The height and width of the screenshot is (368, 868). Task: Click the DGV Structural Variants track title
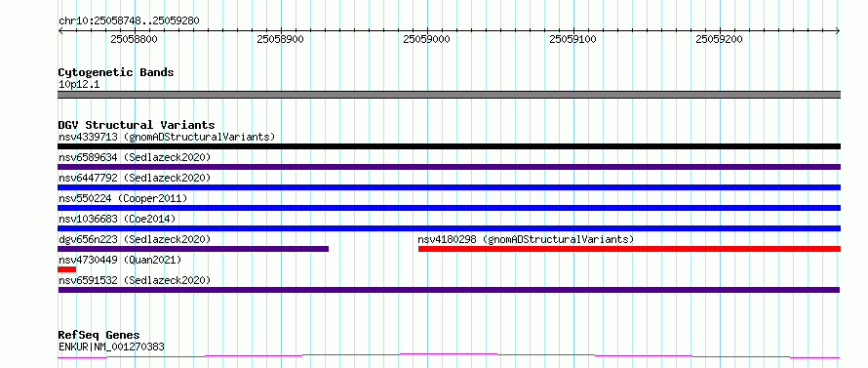point(137,125)
